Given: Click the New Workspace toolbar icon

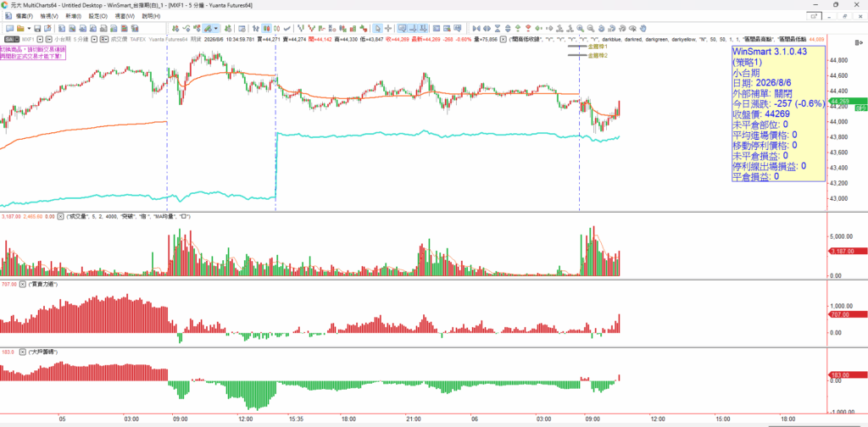Looking at the screenshot, I should click(9, 28).
